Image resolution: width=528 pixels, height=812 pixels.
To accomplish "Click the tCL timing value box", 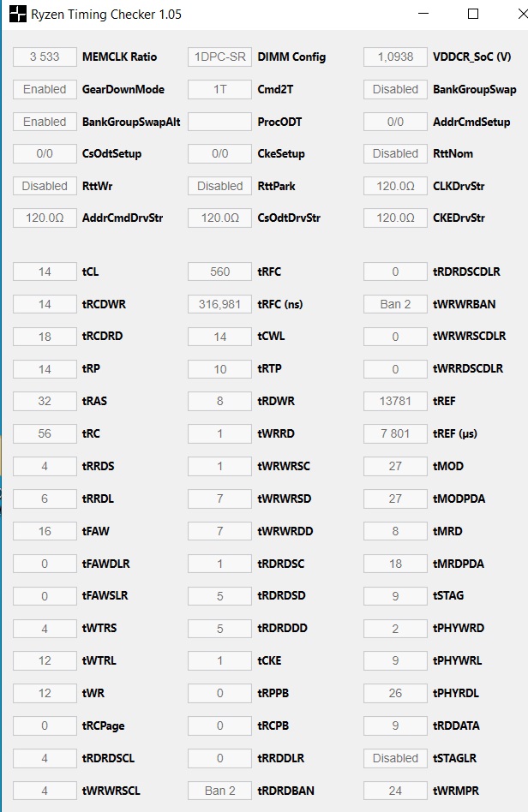I will (45, 272).
